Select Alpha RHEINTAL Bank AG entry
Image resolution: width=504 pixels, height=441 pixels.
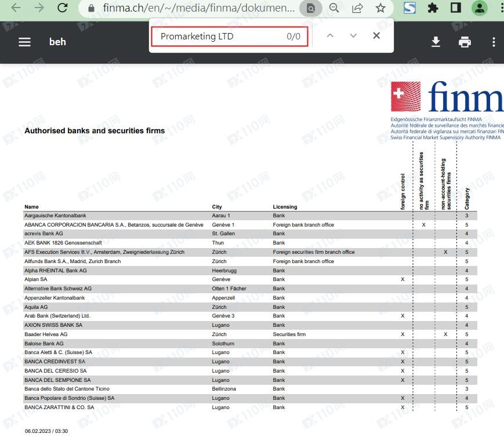coord(56,271)
